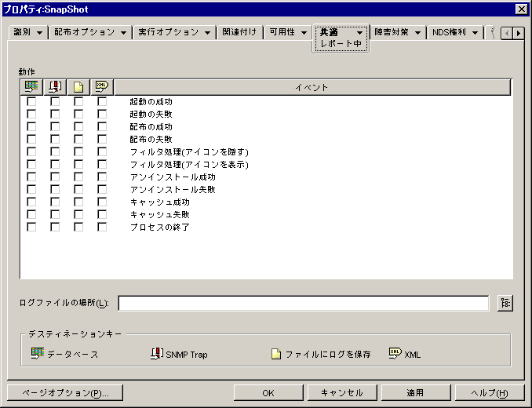Check SNMP box for フィルタ処理(アイコンを表示)

point(55,164)
